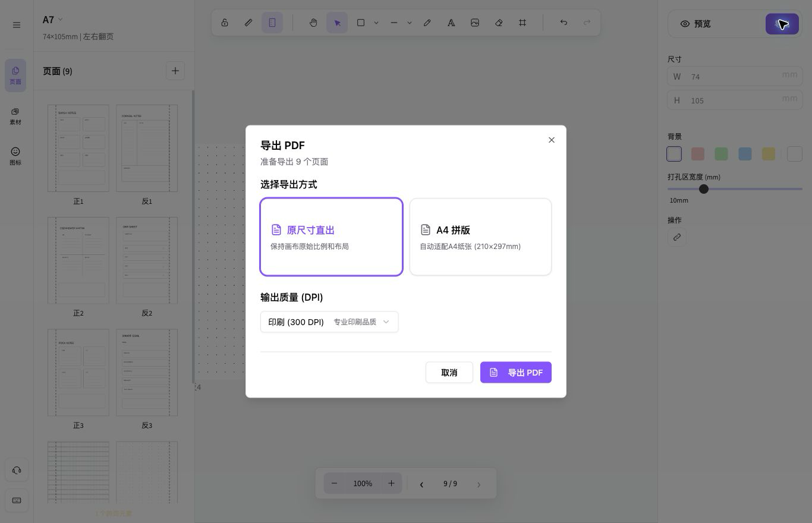Select the pencil drawing tool
This screenshot has height=523, width=812.
(x=427, y=23)
